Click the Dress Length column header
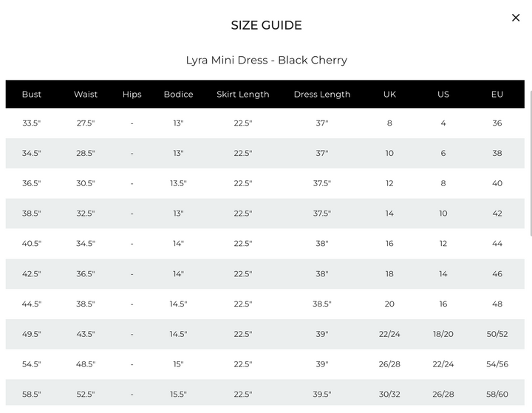The image size is (532, 413). pos(322,95)
